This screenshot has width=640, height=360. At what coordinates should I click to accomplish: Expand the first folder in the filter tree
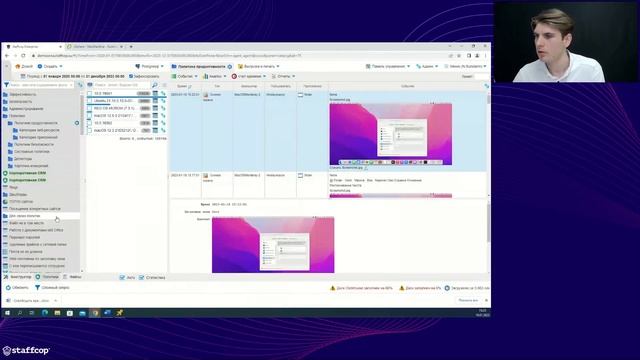20,94
